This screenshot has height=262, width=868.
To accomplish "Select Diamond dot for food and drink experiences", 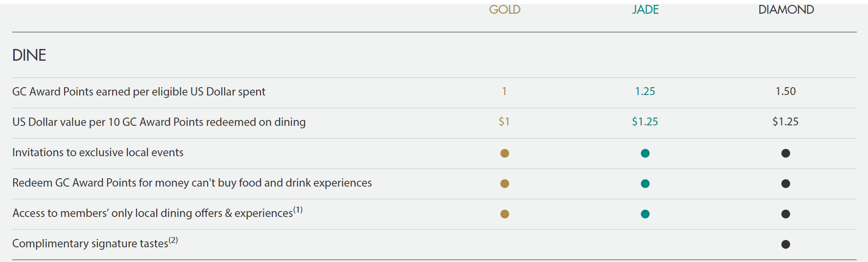I will click(x=786, y=184).
